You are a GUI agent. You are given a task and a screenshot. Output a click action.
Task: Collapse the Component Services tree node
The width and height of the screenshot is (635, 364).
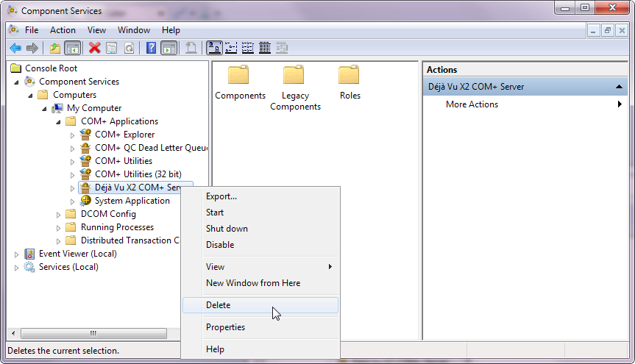point(17,82)
